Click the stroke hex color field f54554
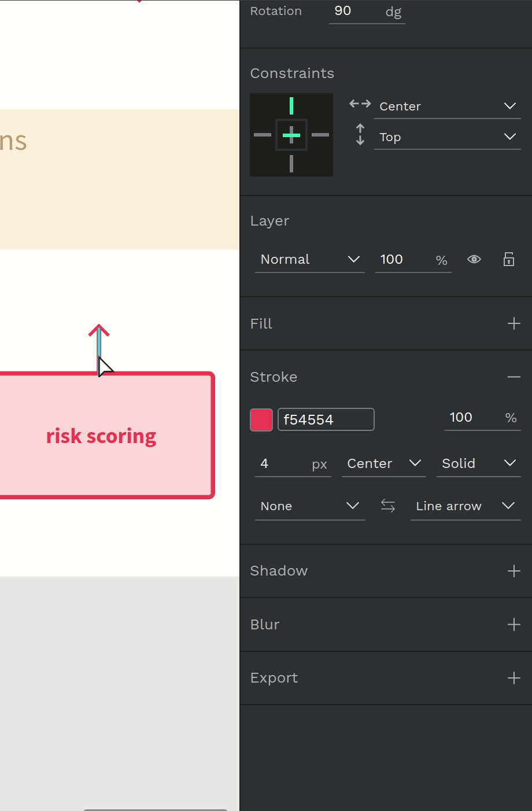 click(326, 420)
